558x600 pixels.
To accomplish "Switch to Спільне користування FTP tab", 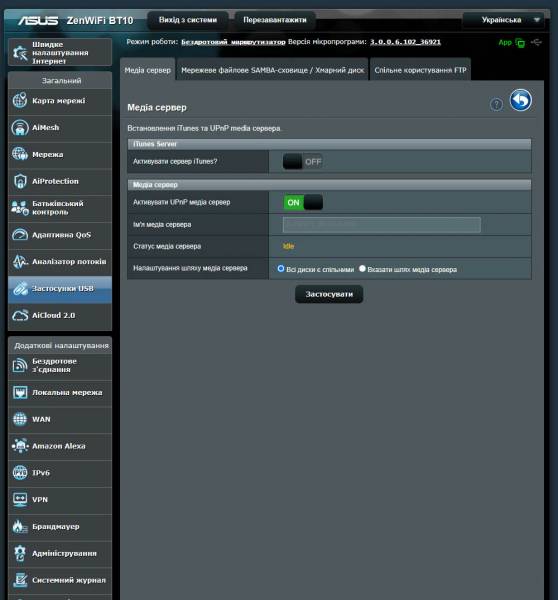I will pos(420,70).
